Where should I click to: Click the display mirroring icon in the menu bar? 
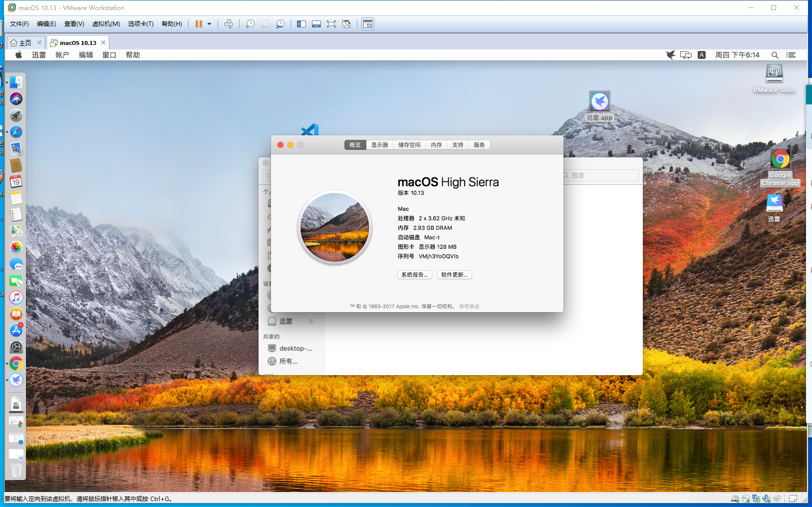pyautogui.click(x=686, y=55)
